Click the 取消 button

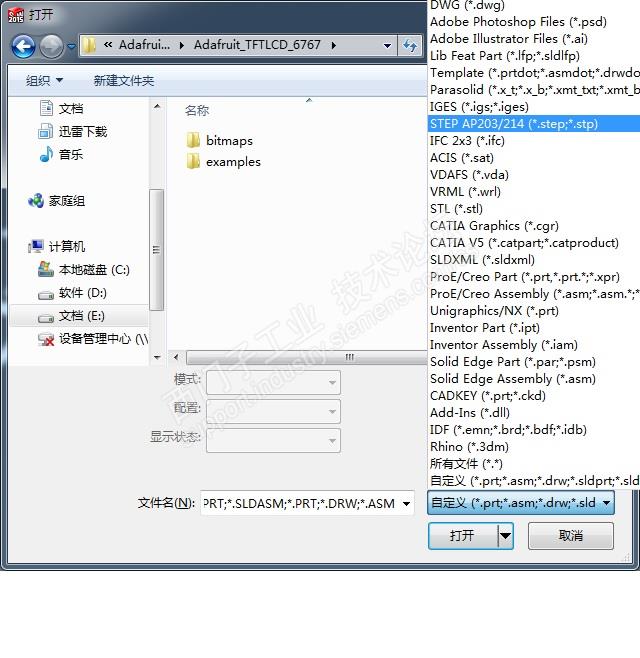(571, 535)
